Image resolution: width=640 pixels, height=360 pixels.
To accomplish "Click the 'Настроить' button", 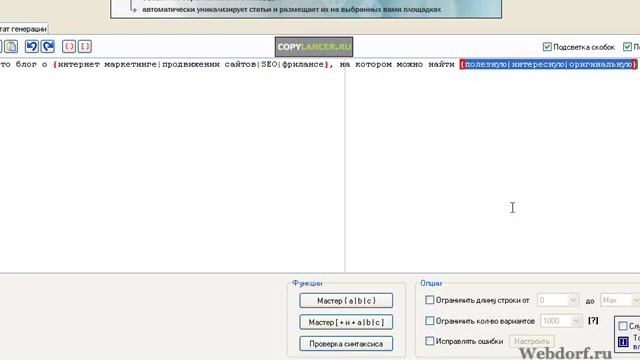I will point(531,341).
